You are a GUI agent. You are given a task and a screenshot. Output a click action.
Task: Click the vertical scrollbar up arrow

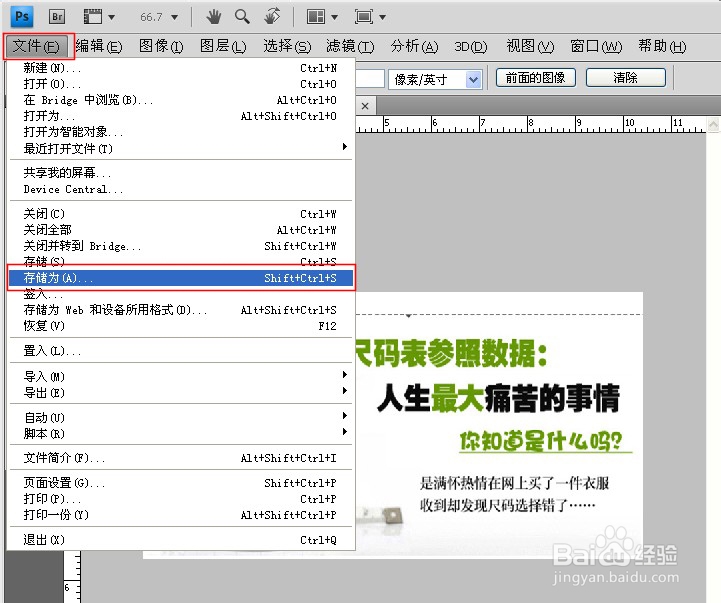click(x=713, y=124)
